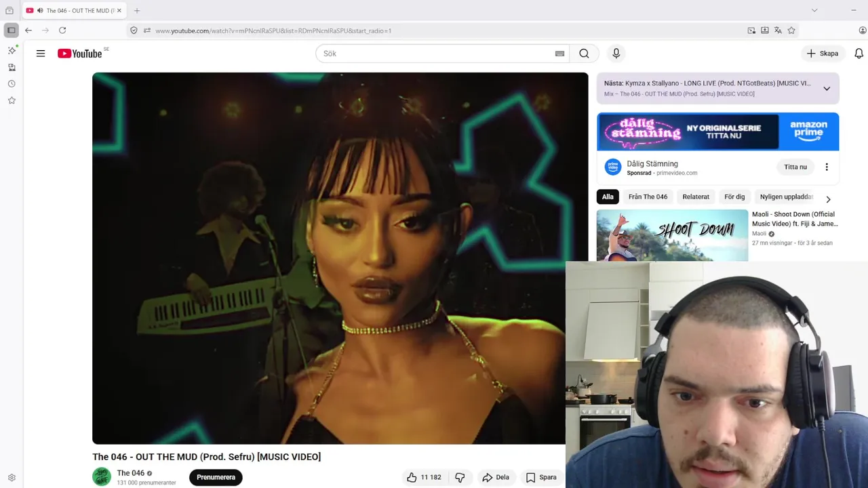The width and height of the screenshot is (868, 488).
Task: Go back with the browser back arrow
Action: tap(28, 30)
